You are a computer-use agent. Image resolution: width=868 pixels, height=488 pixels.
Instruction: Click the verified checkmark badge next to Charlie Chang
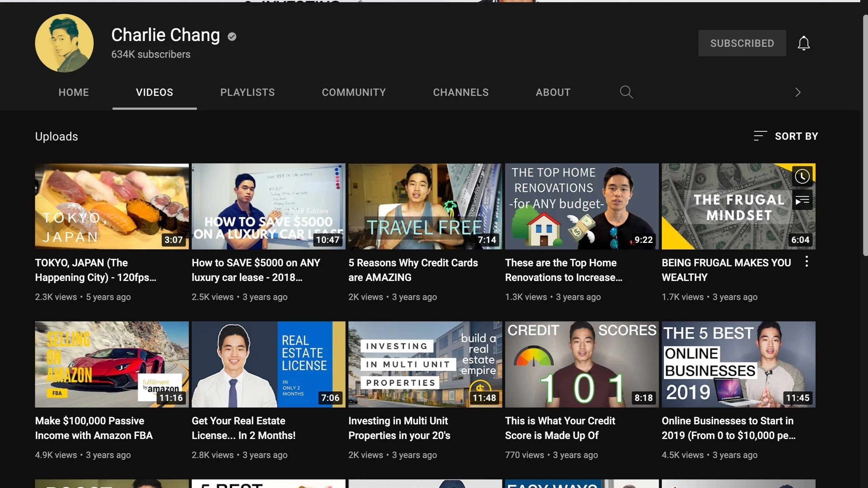pyautogui.click(x=232, y=36)
